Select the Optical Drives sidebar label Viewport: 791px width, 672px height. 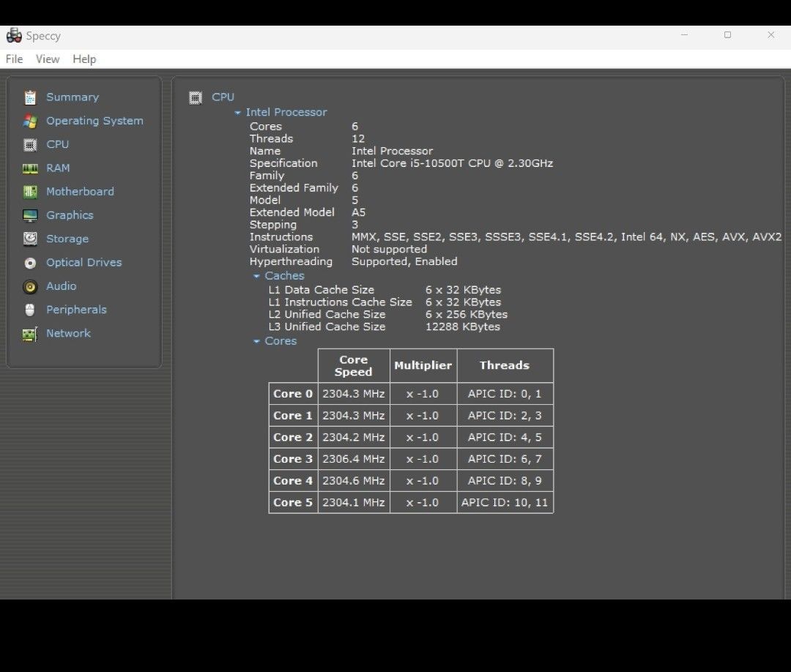pos(84,262)
